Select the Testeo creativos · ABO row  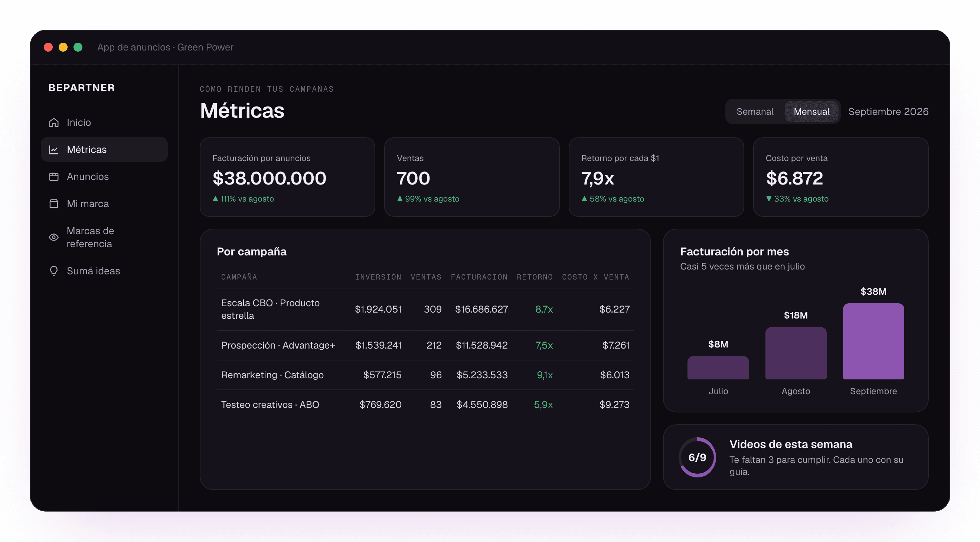pos(425,405)
